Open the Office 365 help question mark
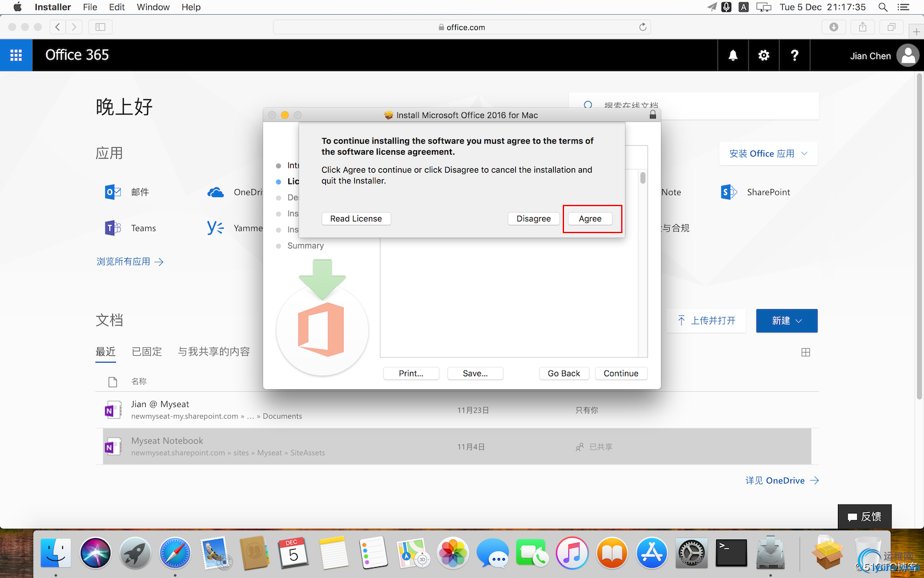The width and height of the screenshot is (924, 578). (x=794, y=55)
